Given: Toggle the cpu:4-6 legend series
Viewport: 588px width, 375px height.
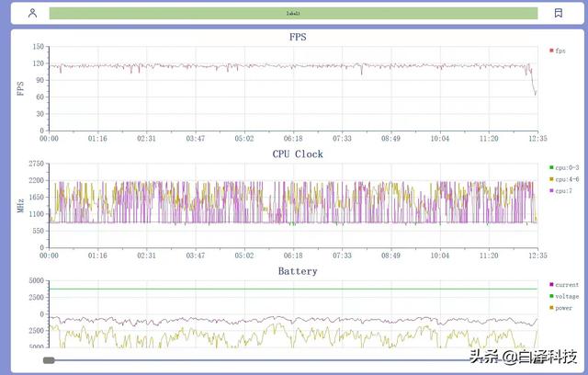Looking at the screenshot, I should tap(564, 179).
